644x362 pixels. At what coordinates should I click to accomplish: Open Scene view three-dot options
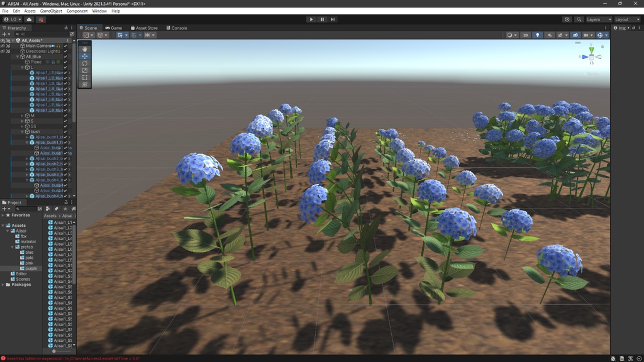tap(606, 28)
